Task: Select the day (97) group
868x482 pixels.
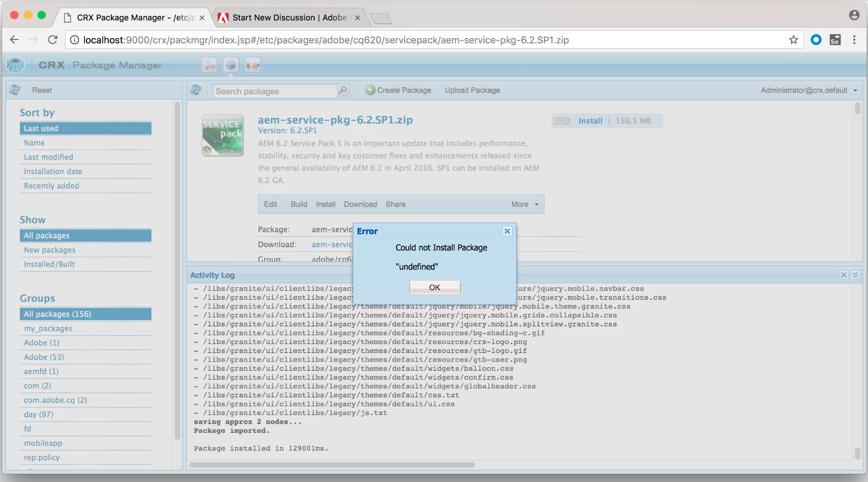Action: [85, 415]
